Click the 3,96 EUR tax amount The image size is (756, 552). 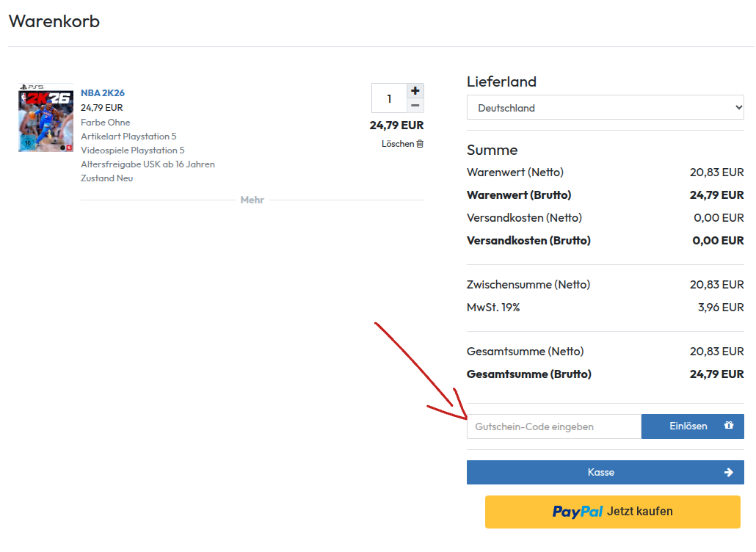(x=721, y=308)
